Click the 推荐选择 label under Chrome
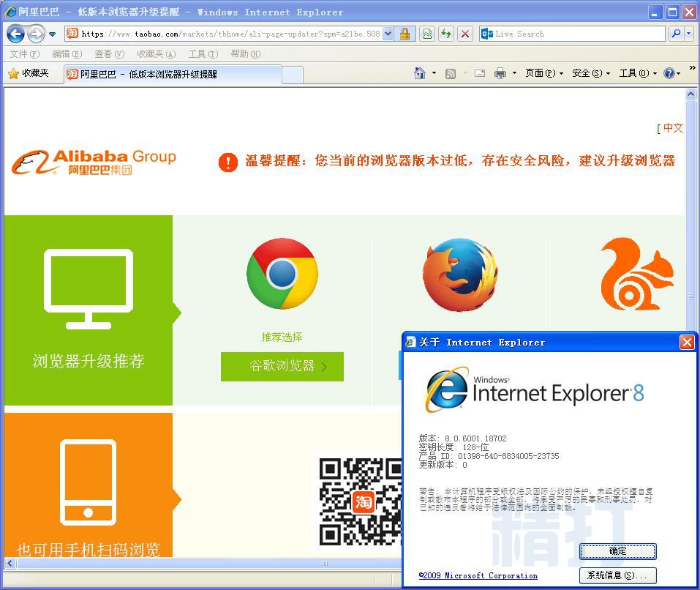Screen dimensions: 700x590 (x=282, y=337)
